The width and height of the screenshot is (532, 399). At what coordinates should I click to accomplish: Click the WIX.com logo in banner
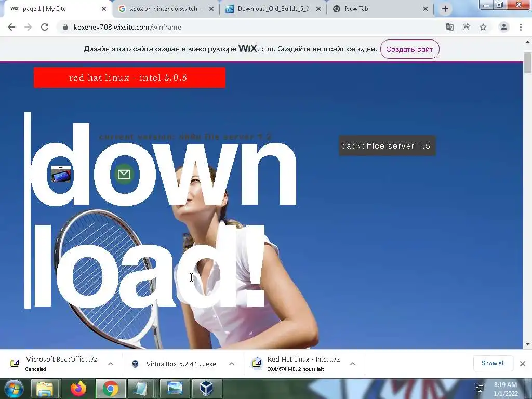pyautogui.click(x=256, y=48)
